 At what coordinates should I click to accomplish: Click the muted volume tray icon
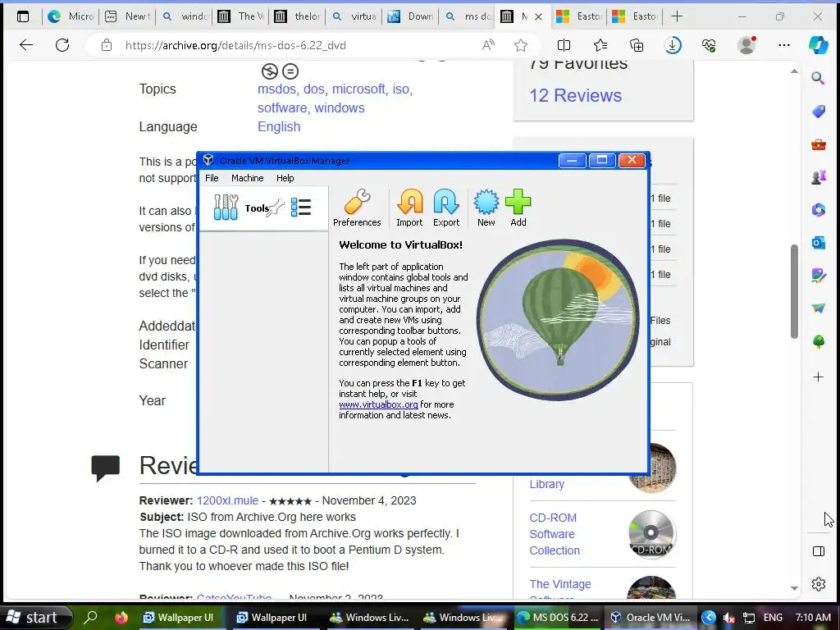728,618
